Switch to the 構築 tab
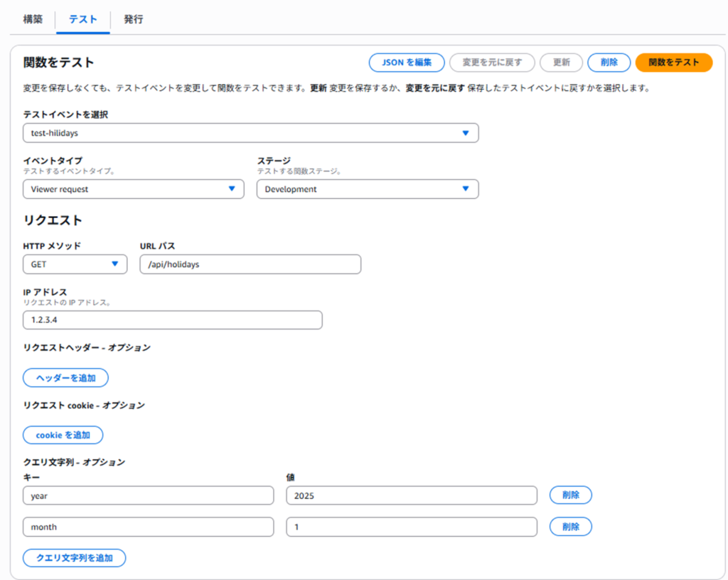 [x=33, y=19]
